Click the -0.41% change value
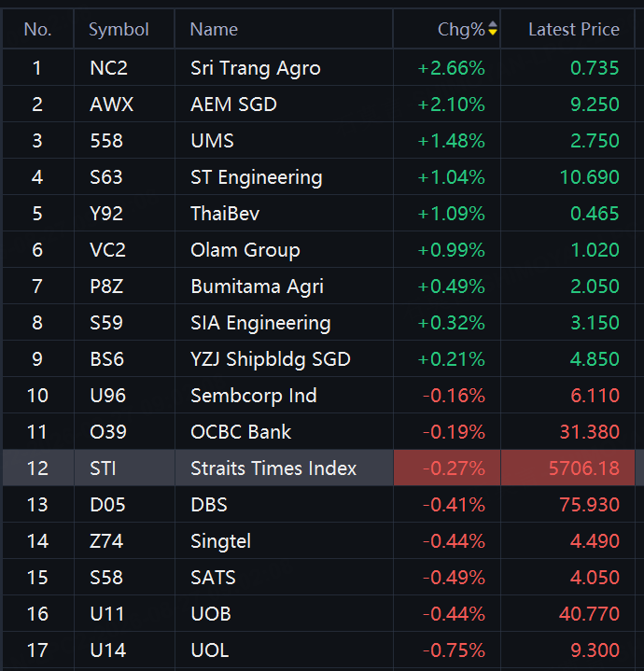644x671 pixels. tap(454, 505)
